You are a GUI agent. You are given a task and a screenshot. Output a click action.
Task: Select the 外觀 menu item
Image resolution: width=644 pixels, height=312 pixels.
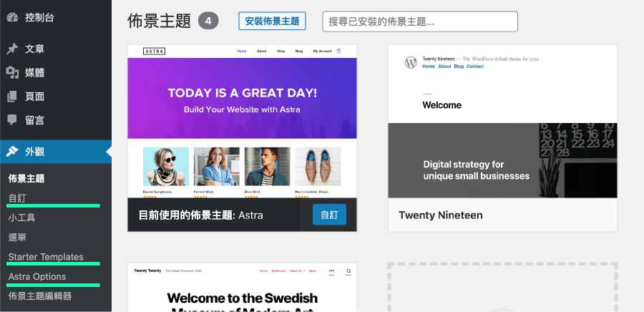[56, 152]
